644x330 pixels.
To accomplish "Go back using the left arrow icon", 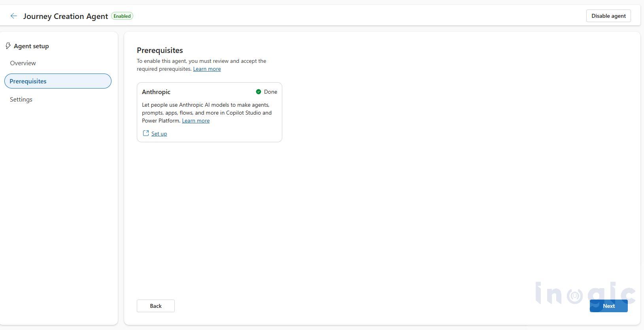I will tap(14, 16).
